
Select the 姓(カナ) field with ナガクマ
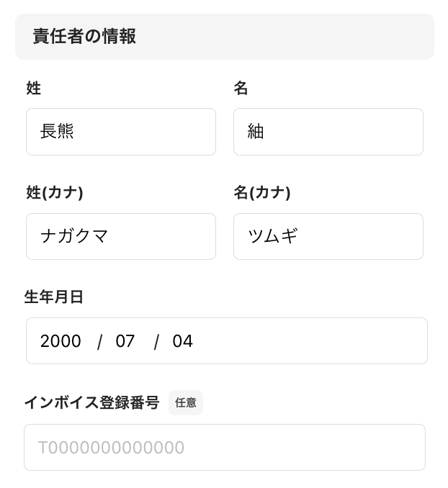[120, 236]
